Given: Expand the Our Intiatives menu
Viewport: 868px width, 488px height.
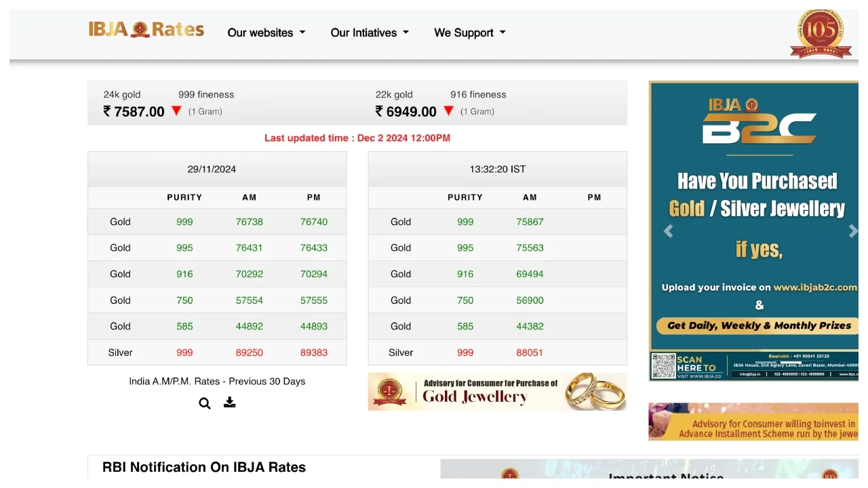Looking at the screenshot, I should point(370,33).
